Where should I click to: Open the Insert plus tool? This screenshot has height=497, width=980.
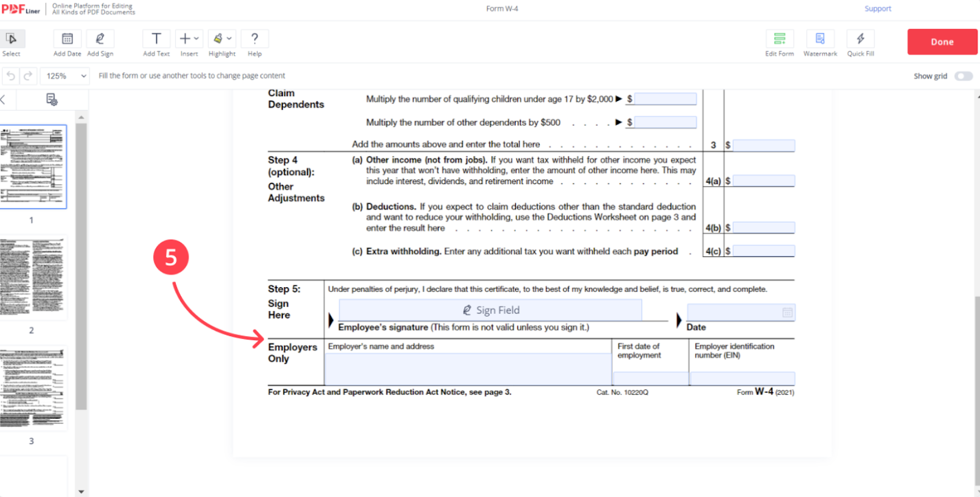click(184, 39)
